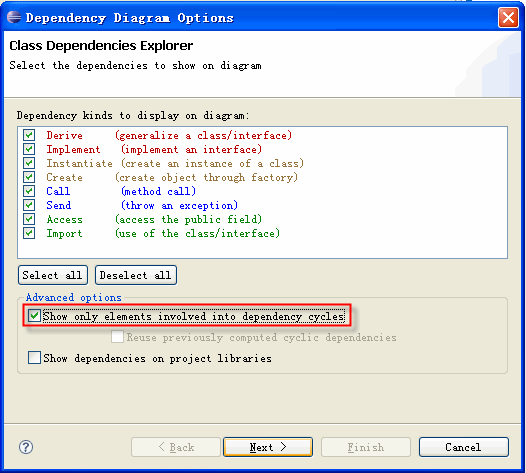Uncheck the Derive dependency checkbox
The image size is (526, 473).
pyautogui.click(x=29, y=135)
